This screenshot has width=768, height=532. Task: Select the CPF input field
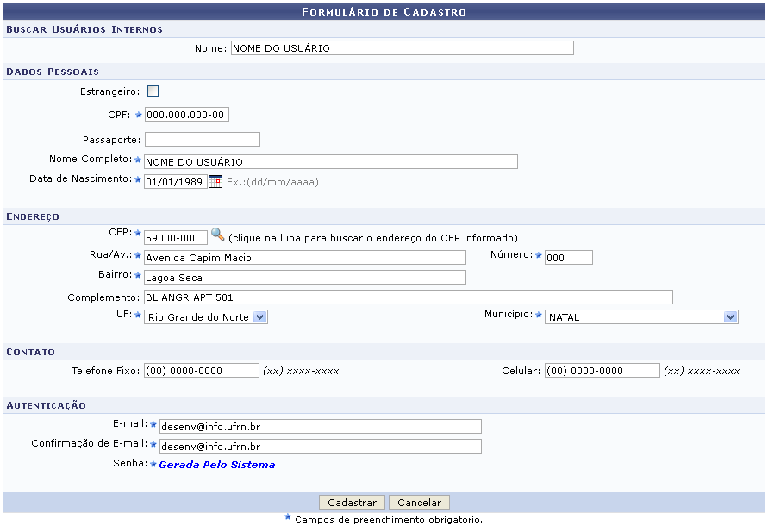[186, 115]
